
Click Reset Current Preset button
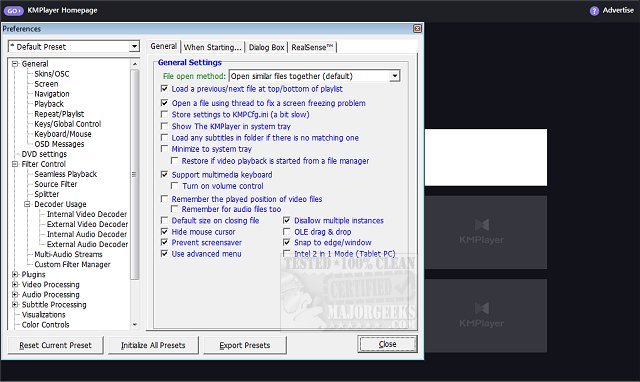56,345
